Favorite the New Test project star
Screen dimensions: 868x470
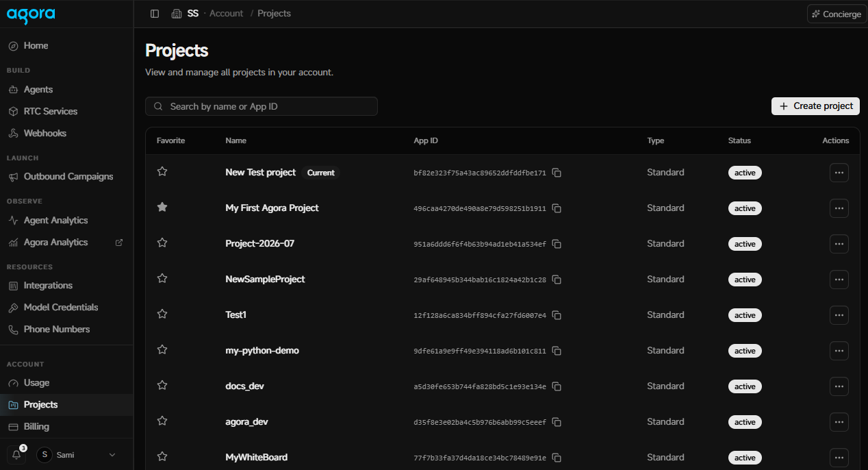[x=162, y=171]
